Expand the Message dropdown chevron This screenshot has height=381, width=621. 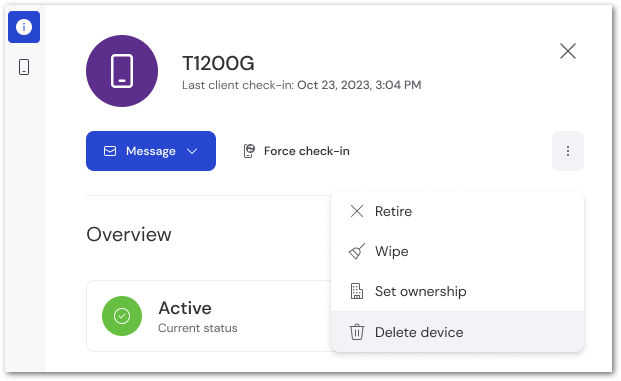click(192, 151)
